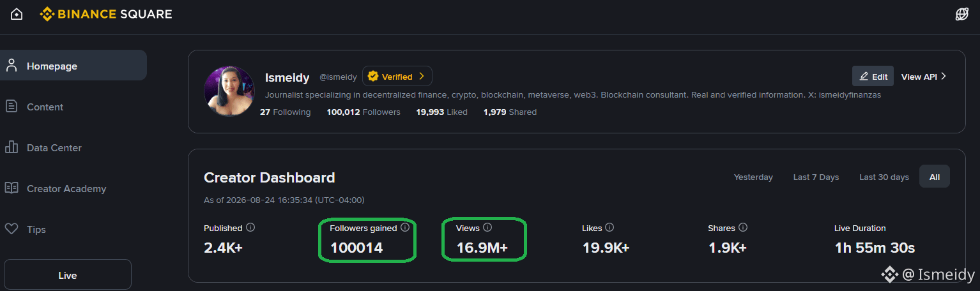
Task: Click the Followers gained info icon
Action: pyautogui.click(x=405, y=227)
